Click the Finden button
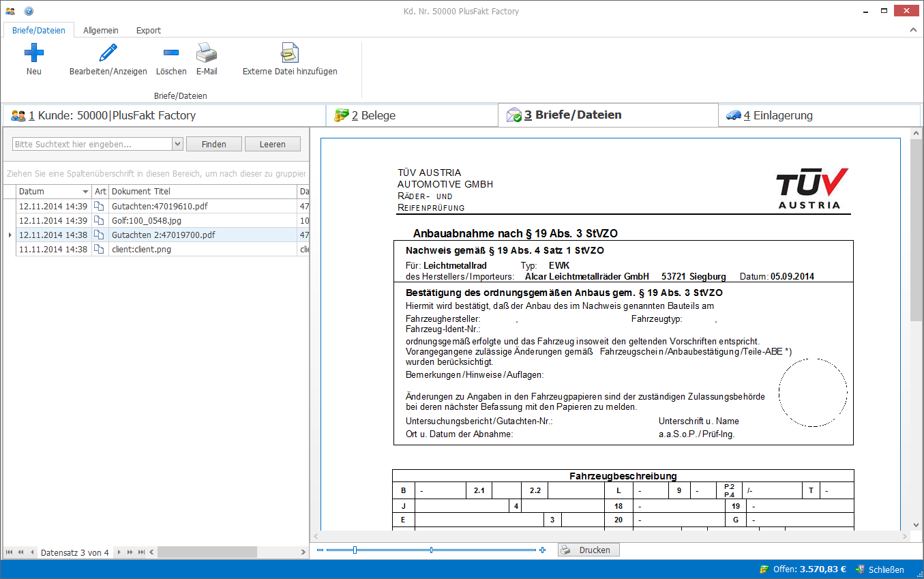This screenshot has height=579, width=924. pyautogui.click(x=214, y=144)
